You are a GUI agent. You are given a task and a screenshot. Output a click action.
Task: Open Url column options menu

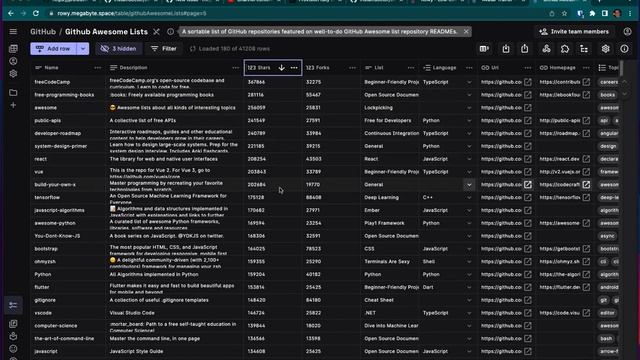point(528,68)
